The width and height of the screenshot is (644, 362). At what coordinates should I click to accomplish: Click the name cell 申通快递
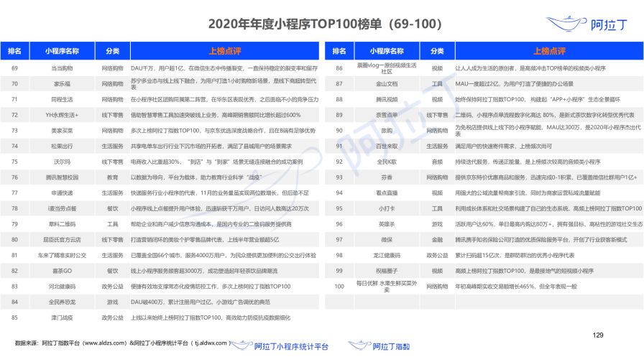click(x=62, y=193)
